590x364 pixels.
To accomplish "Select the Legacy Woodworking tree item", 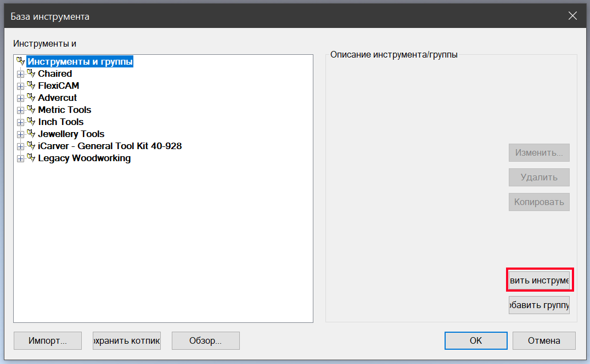I will [84, 158].
